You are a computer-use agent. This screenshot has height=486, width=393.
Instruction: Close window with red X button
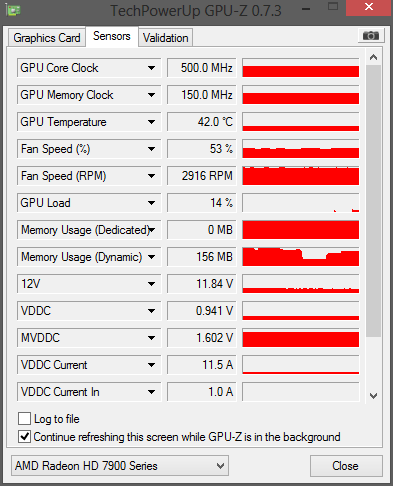click(x=369, y=7)
